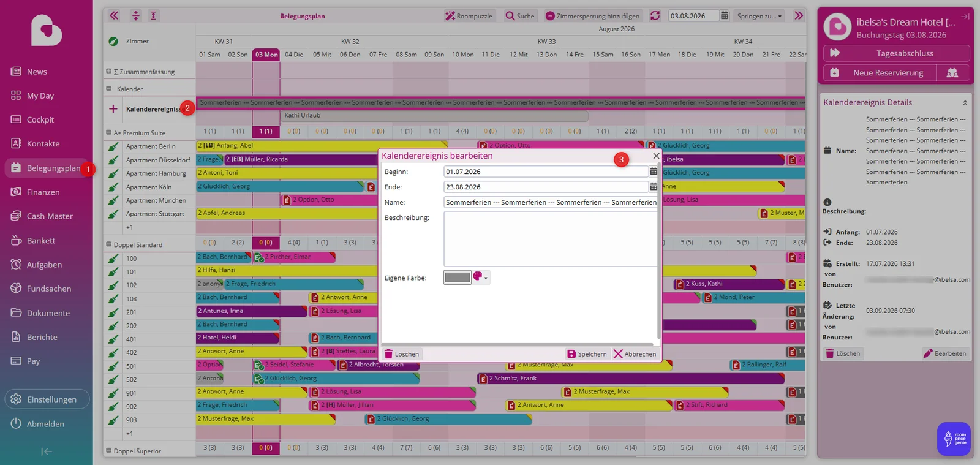This screenshot has height=465, width=980.
Task: Click the Tagesabschluss button
Action: (x=897, y=53)
